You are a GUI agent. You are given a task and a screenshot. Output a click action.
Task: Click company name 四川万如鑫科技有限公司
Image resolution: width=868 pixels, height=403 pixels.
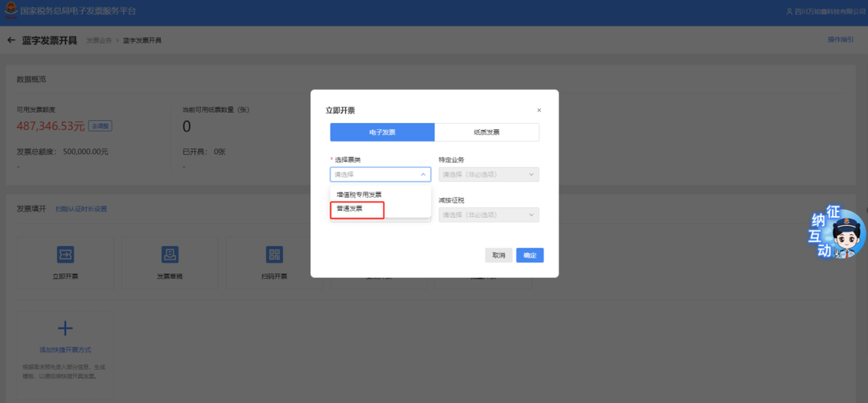(x=830, y=11)
